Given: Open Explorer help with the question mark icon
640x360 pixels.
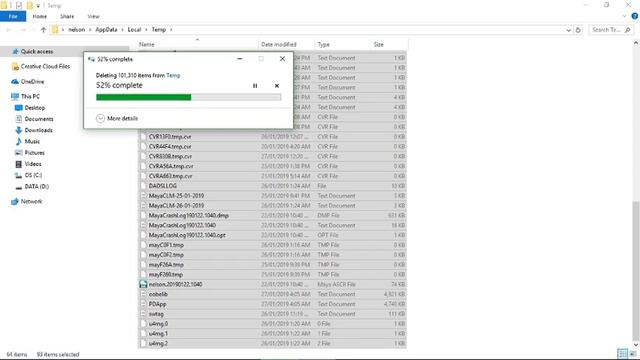Looking at the screenshot, I should (x=635, y=16).
